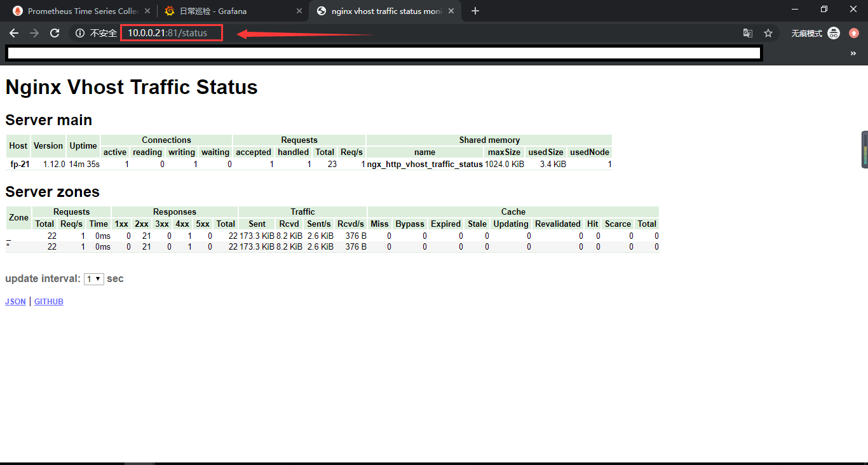Open the site info icon beside 不安全
The width and height of the screenshot is (868, 465).
click(80, 33)
